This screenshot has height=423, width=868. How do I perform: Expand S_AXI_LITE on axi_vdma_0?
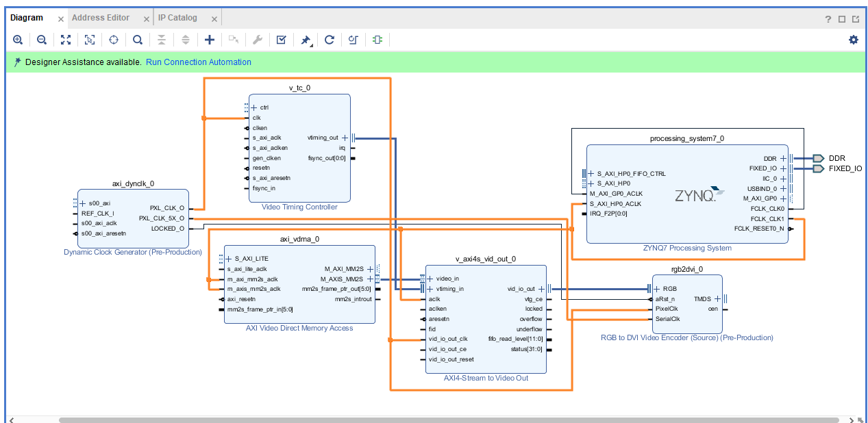[x=230, y=259]
